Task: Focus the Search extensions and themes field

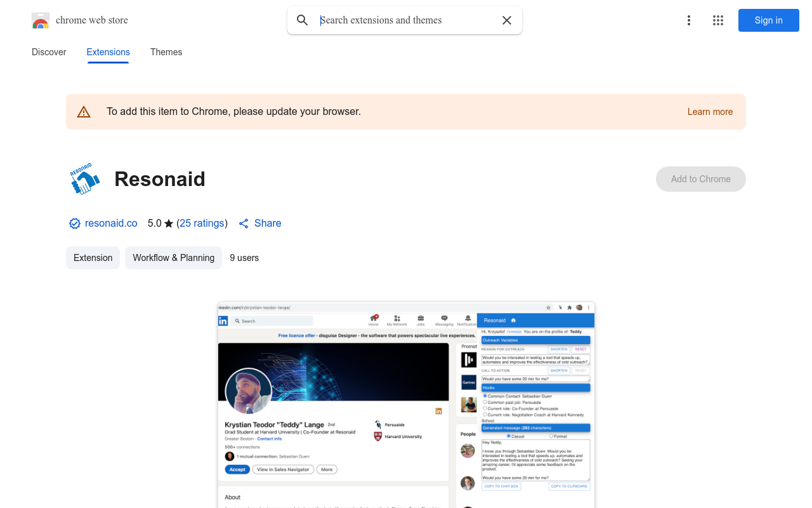Action: [x=406, y=20]
